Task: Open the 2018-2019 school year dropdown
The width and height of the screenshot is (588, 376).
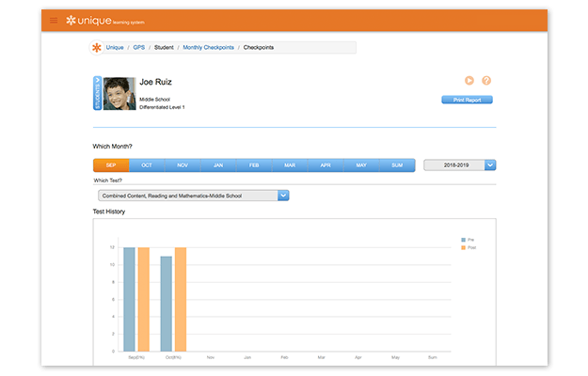Action: [x=460, y=165]
